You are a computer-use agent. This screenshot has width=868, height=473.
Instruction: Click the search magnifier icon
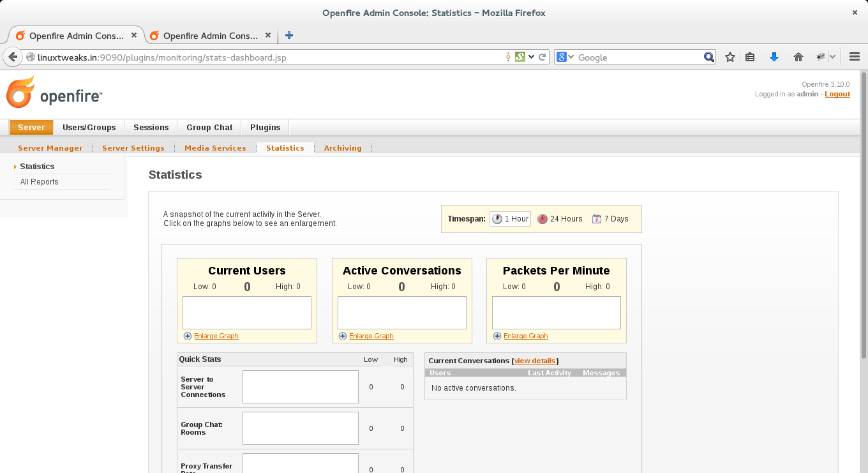click(708, 57)
